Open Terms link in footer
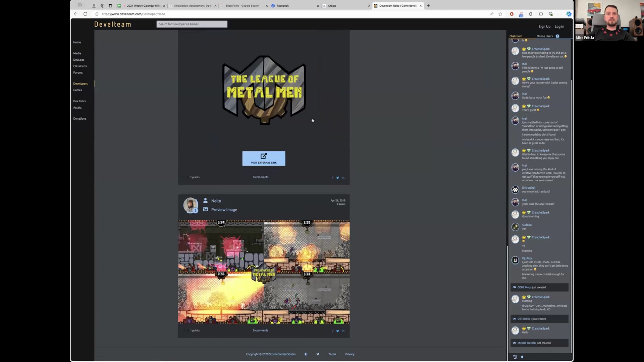This screenshot has height=362, width=644. pyautogui.click(x=332, y=354)
